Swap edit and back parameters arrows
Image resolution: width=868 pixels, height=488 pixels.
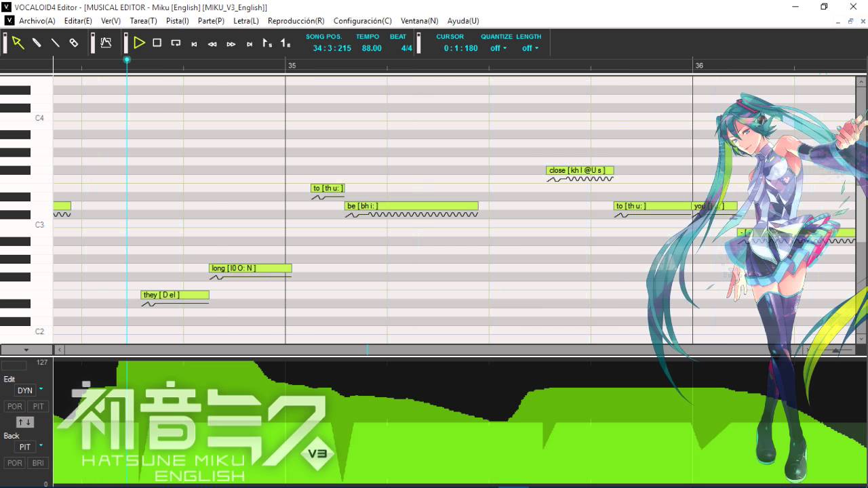coord(24,422)
